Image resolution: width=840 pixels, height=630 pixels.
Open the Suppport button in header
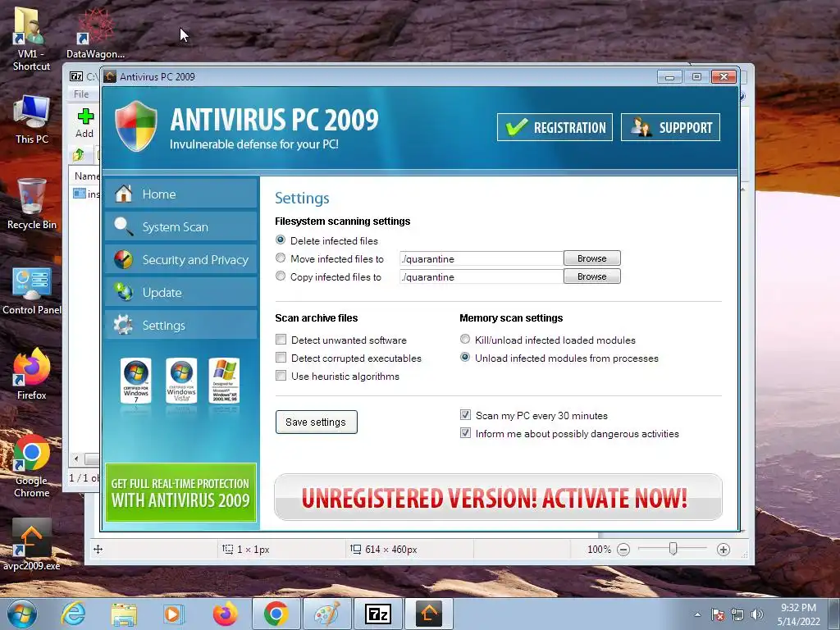point(670,127)
